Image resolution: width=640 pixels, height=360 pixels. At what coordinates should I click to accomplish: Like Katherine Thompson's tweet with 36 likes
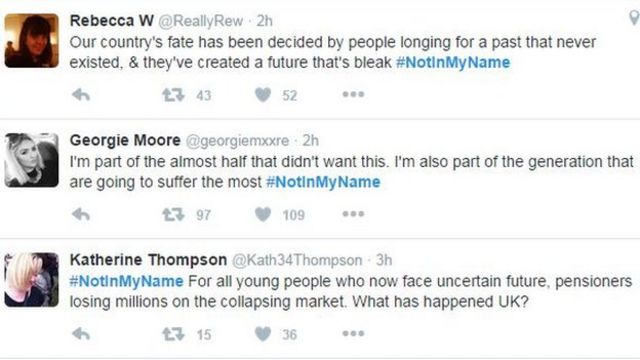263,334
